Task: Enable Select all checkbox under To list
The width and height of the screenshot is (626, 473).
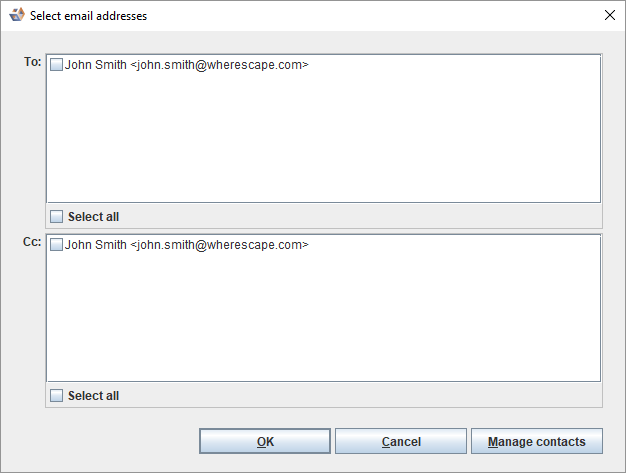Action: coord(57,217)
